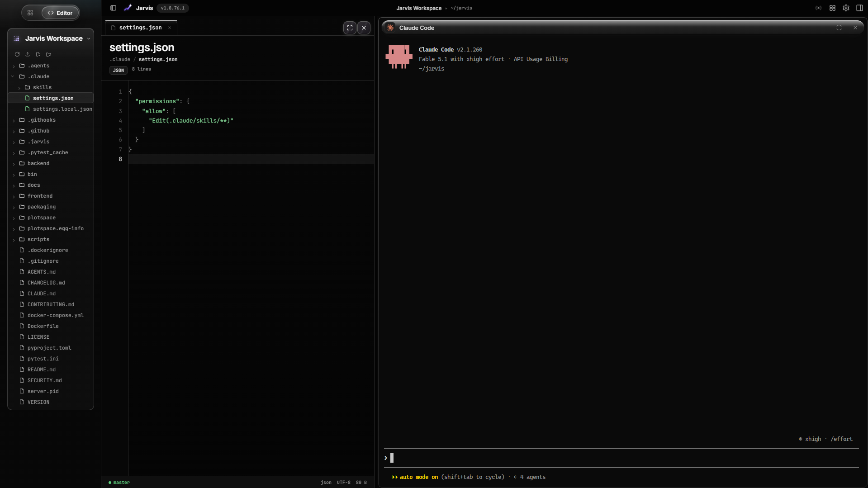The image size is (868, 488).
Task: Open the frontend folder
Action: pyautogui.click(x=51, y=196)
